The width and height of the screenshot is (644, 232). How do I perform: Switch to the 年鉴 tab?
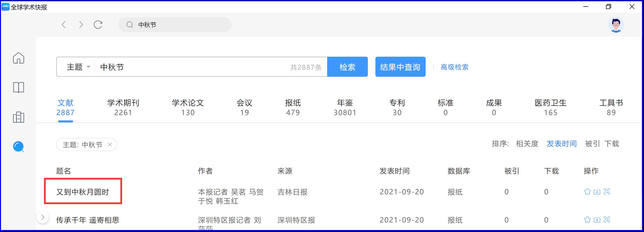[x=345, y=107]
